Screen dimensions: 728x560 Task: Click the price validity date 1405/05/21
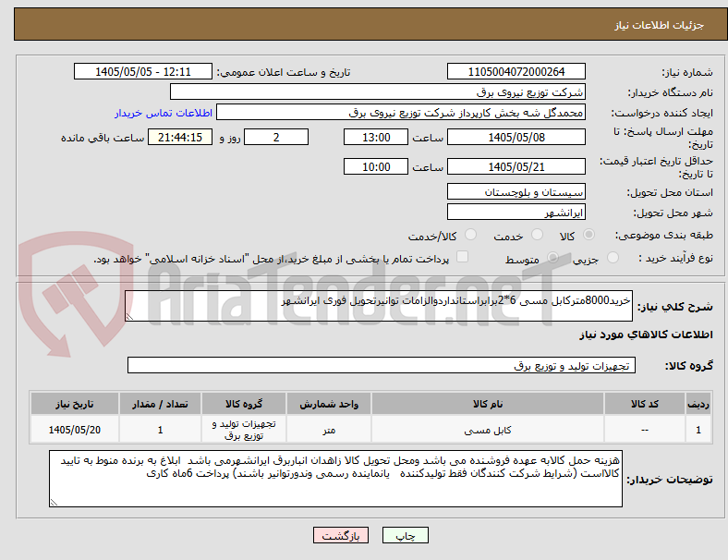[516, 166]
